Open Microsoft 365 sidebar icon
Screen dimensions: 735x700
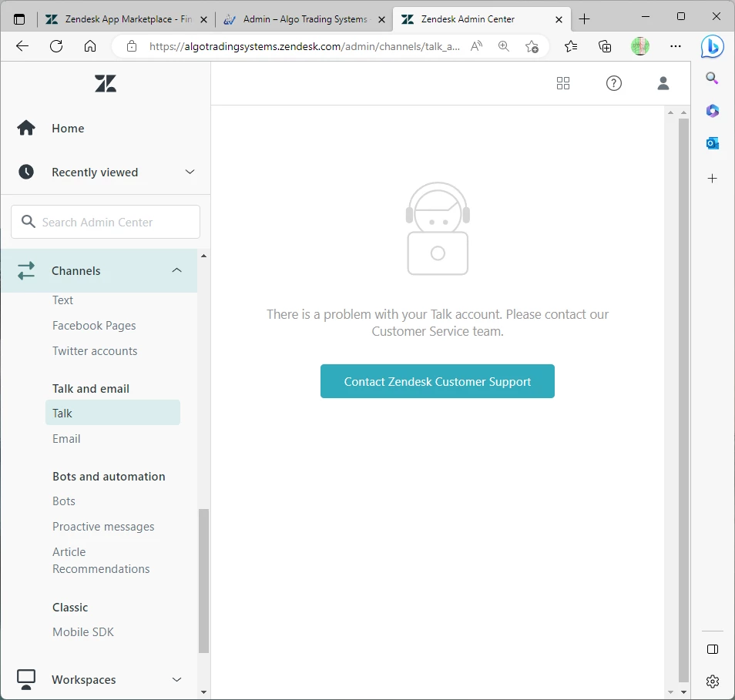[x=713, y=111]
